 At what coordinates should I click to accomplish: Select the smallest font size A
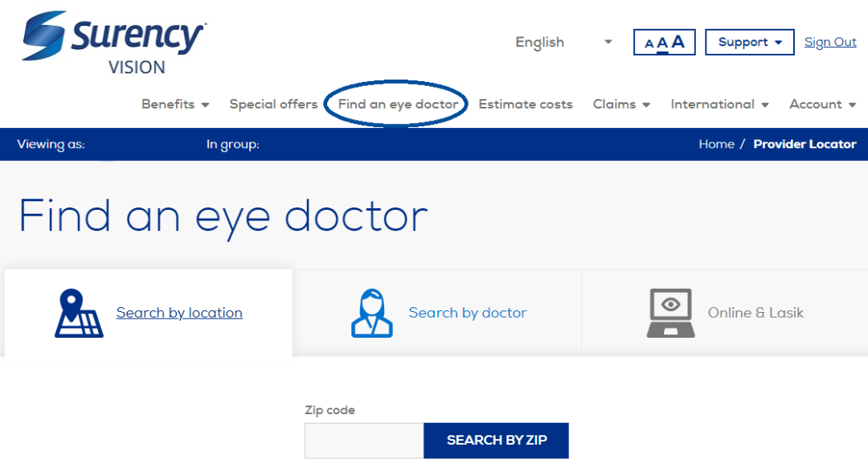[649, 44]
